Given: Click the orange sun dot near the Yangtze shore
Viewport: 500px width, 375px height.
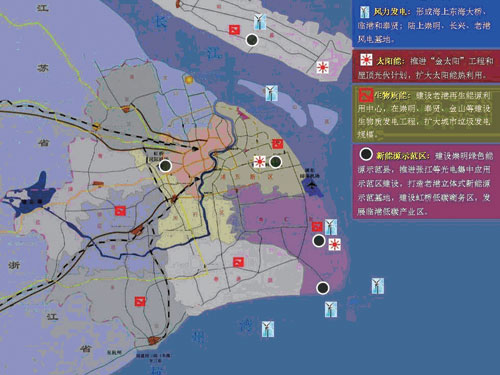Looking at the screenshot, I should coord(189,80).
